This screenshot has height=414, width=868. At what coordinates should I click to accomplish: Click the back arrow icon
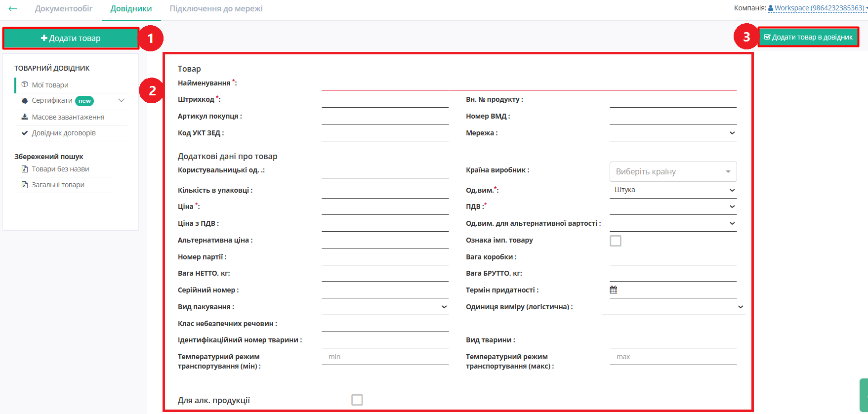pyautogui.click(x=13, y=8)
